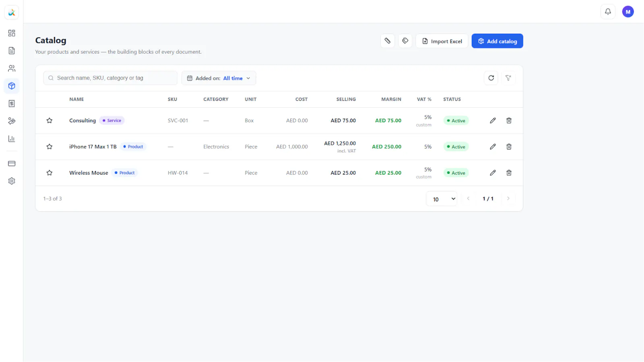Click AED 250.00 margin value
This screenshot has height=362, width=644.
coord(387,147)
